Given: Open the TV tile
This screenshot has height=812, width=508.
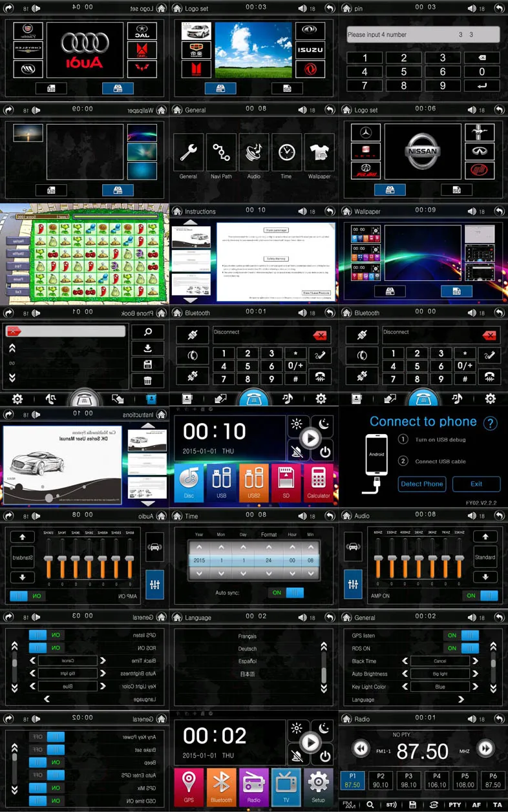Looking at the screenshot, I should pos(286,787).
